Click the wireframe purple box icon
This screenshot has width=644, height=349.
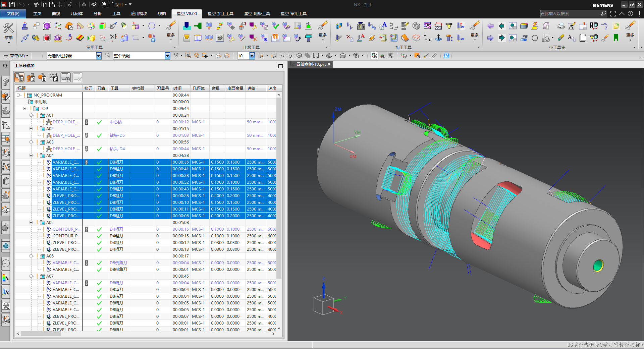click(47, 26)
